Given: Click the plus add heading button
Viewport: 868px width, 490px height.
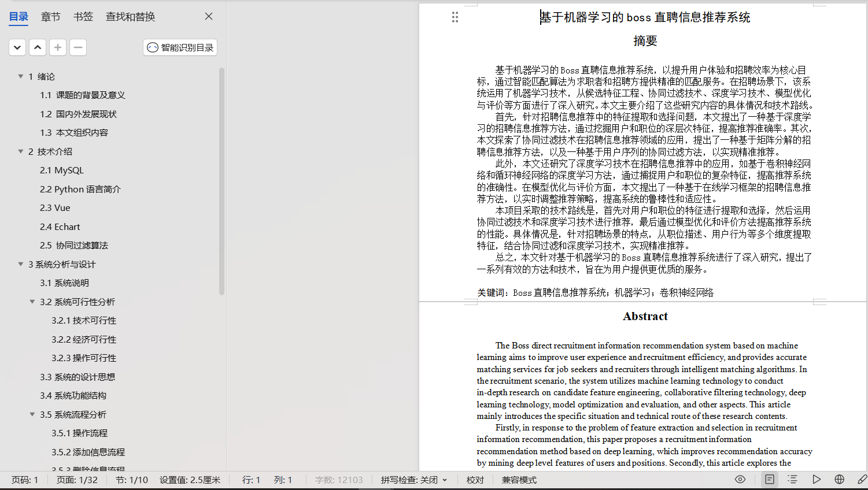Looking at the screenshot, I should [x=58, y=47].
